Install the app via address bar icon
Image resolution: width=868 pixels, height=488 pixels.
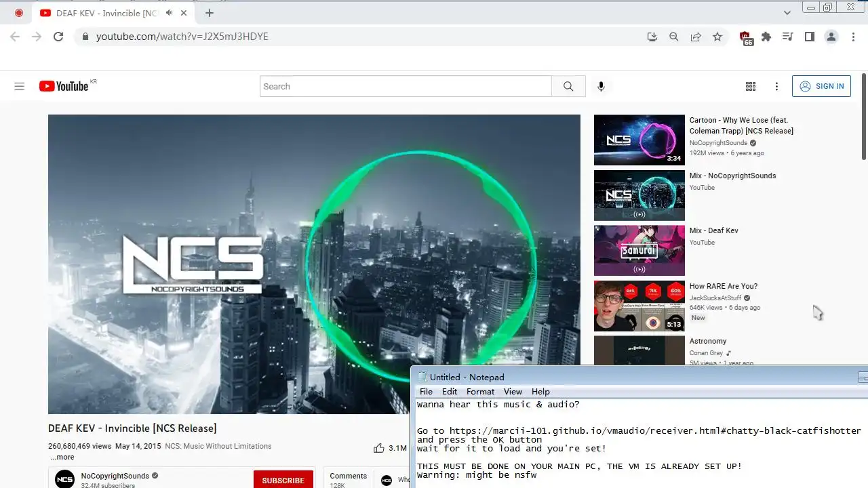(x=652, y=37)
